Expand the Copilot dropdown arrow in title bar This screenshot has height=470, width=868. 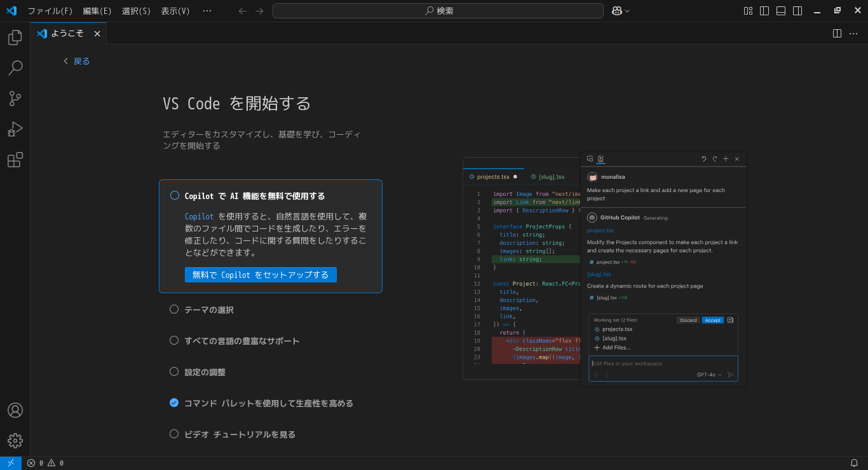tap(628, 11)
